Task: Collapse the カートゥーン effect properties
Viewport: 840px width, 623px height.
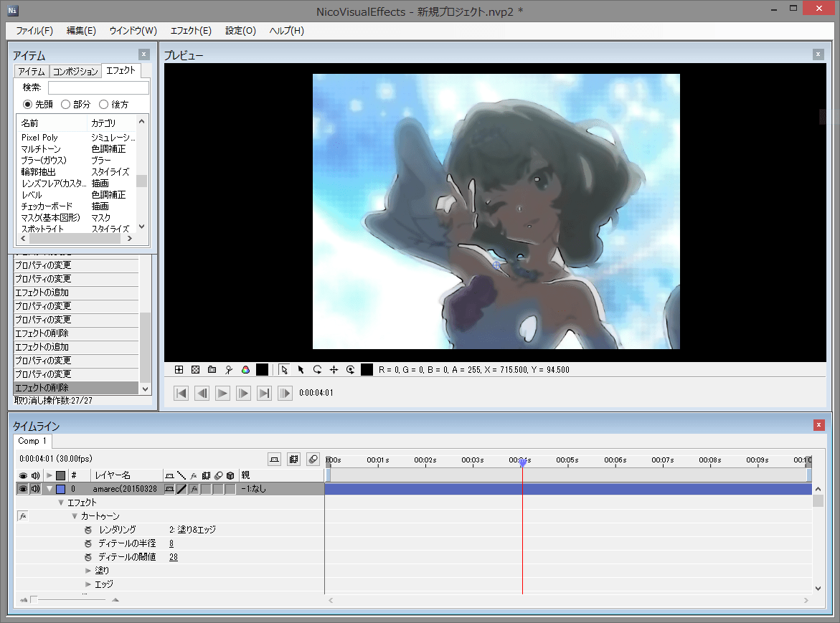Action: point(75,516)
